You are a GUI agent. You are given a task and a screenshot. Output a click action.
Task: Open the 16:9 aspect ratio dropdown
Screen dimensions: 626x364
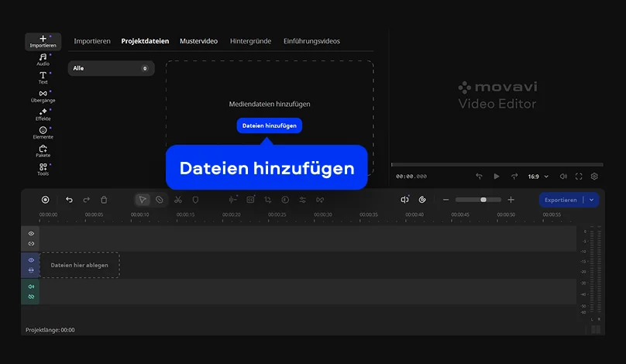click(538, 177)
